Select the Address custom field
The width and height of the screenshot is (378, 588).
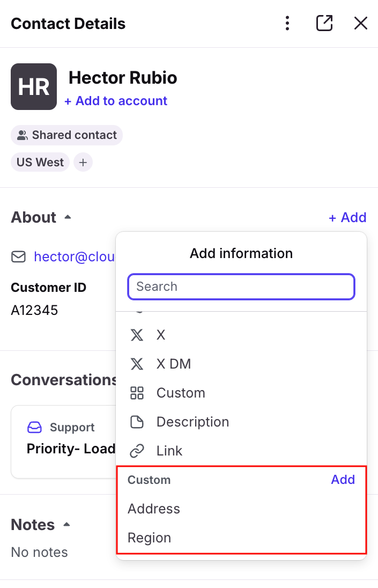[x=154, y=509]
